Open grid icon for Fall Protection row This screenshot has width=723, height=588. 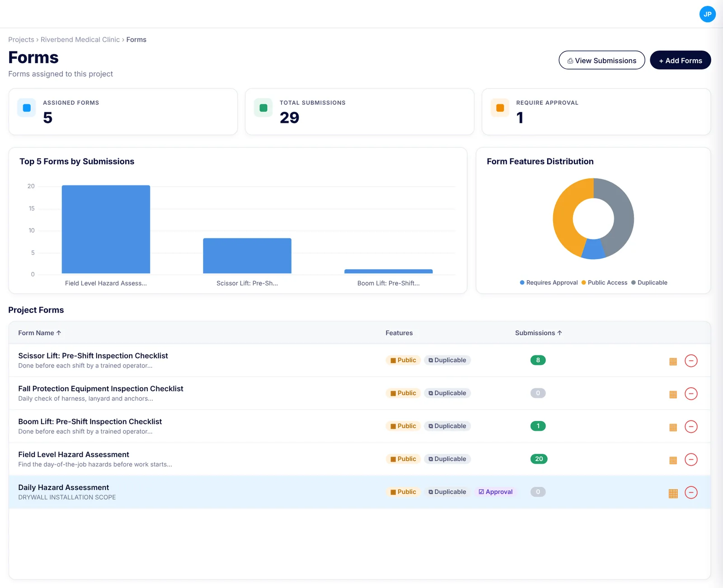click(673, 394)
